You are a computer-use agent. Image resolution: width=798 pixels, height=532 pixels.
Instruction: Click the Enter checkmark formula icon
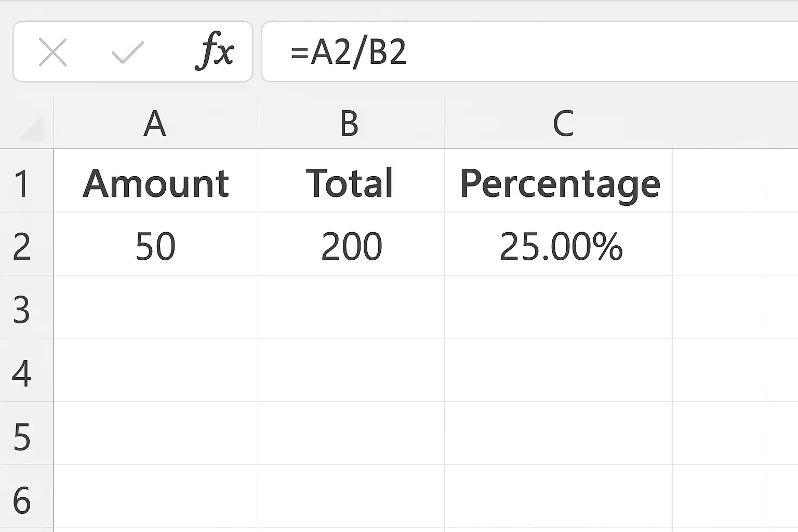coord(127,52)
